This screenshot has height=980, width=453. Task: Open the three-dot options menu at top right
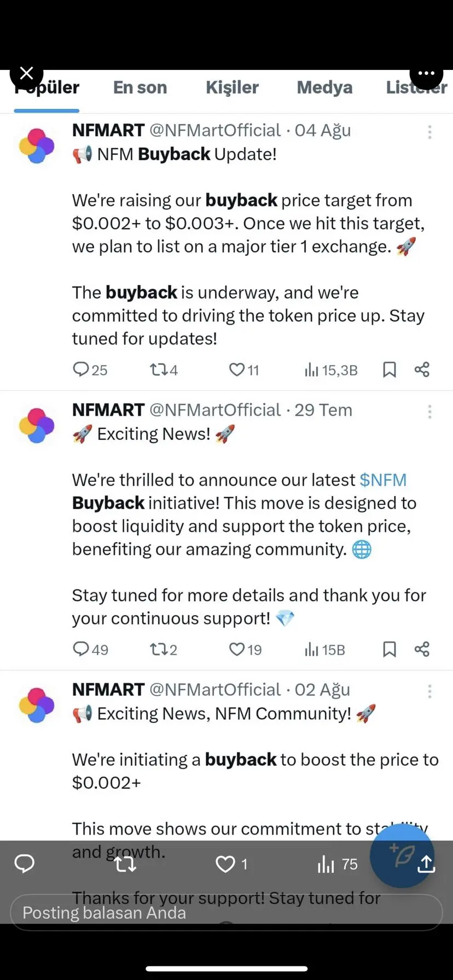click(426, 73)
